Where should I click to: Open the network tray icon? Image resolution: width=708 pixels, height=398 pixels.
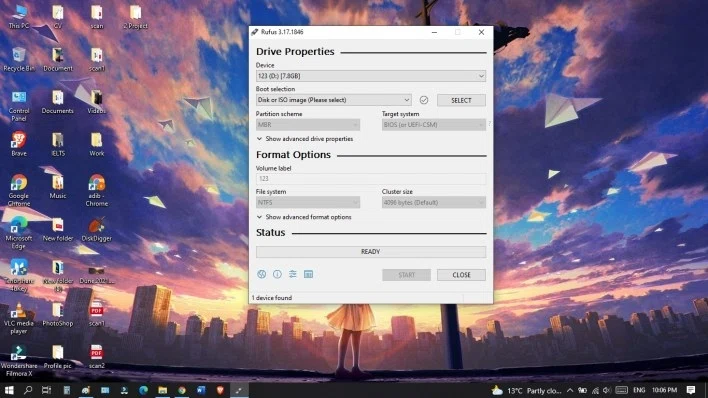point(595,390)
